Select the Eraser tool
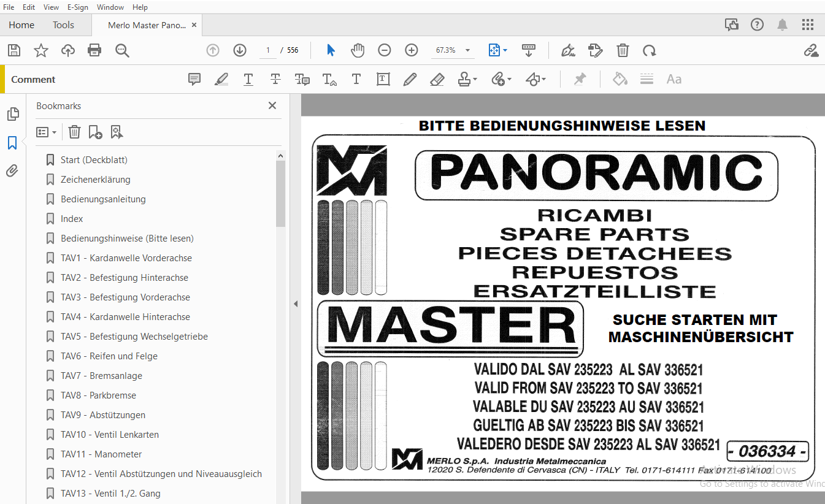 [x=437, y=79]
